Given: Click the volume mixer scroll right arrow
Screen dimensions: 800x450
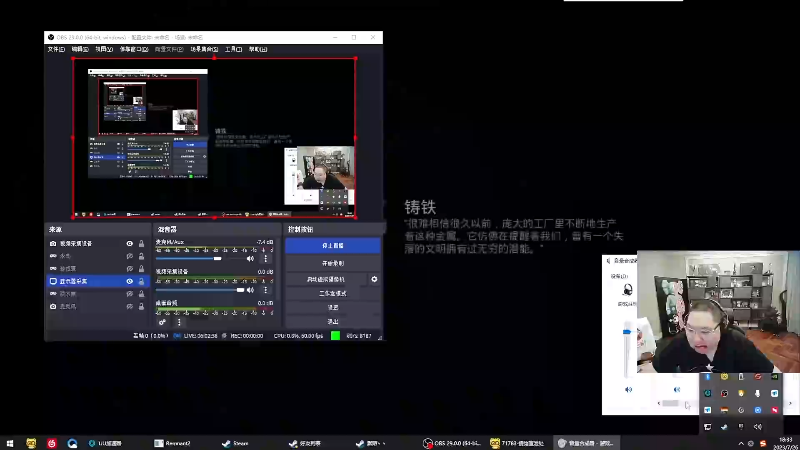Looking at the screenshot, I should pyautogui.click(x=790, y=403).
